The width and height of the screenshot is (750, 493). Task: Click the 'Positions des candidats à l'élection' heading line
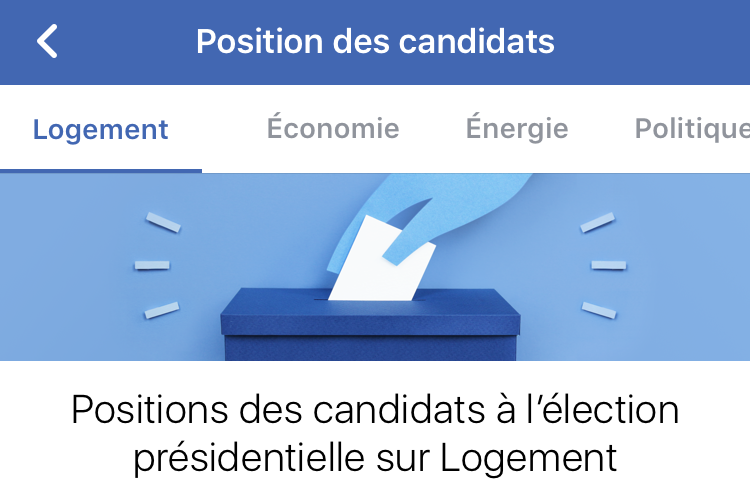375,411
